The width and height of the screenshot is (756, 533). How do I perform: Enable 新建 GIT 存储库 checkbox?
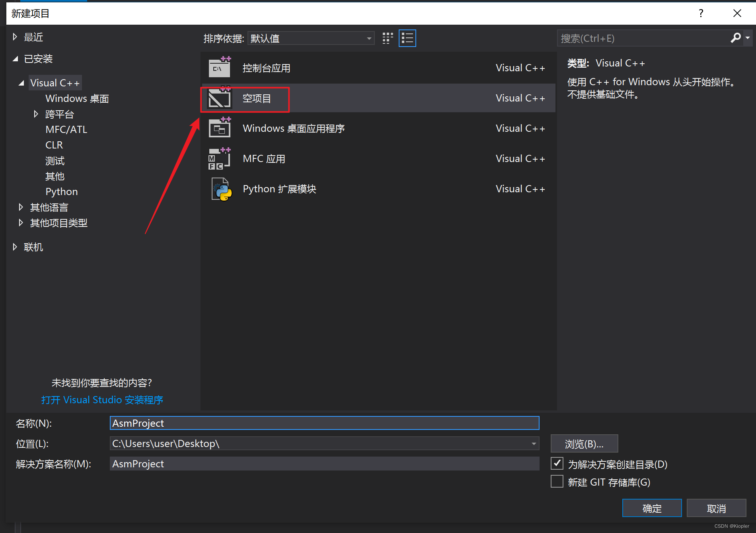(x=557, y=481)
